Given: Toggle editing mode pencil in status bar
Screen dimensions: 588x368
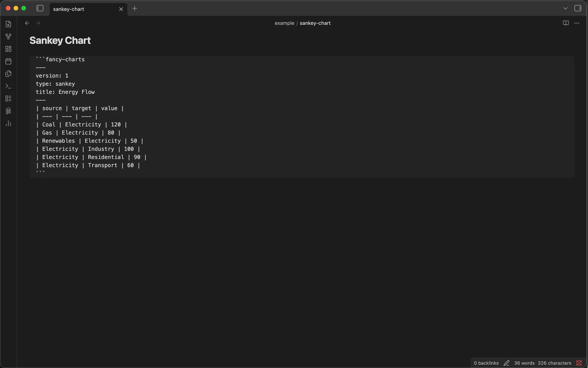Looking at the screenshot, I should coord(506,363).
